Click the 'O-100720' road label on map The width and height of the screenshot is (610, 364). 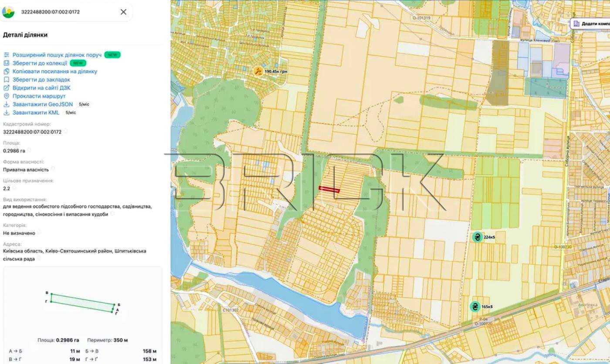pyautogui.click(x=563, y=247)
